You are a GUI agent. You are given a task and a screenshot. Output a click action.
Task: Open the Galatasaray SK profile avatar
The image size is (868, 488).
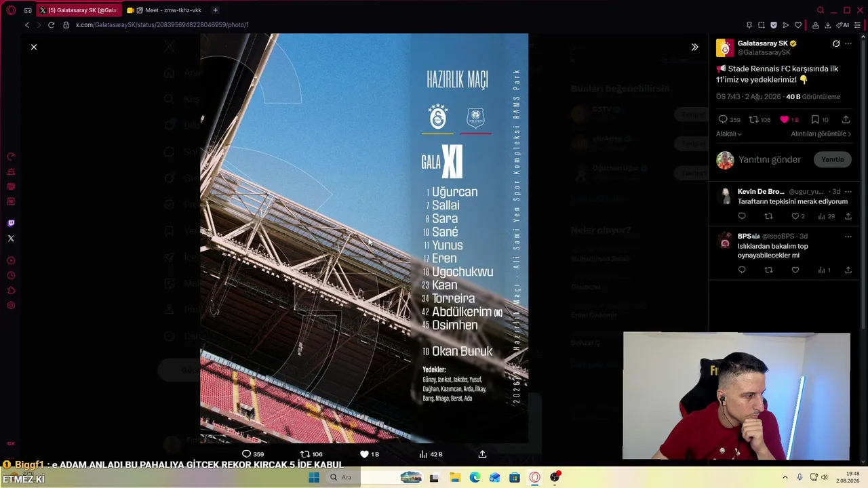pyautogui.click(x=725, y=47)
